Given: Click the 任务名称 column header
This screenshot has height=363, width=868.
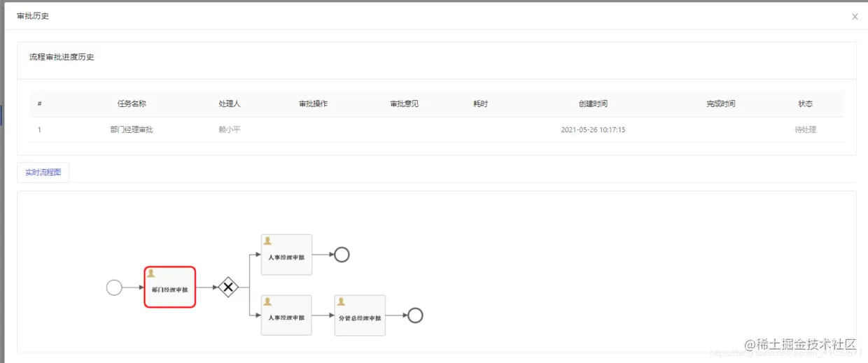Looking at the screenshot, I should 132,104.
